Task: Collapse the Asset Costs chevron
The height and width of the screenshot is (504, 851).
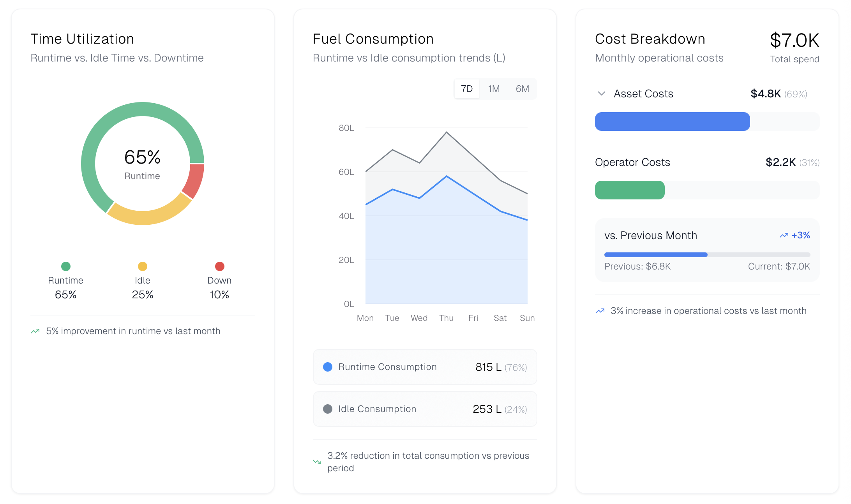Action: click(x=602, y=93)
